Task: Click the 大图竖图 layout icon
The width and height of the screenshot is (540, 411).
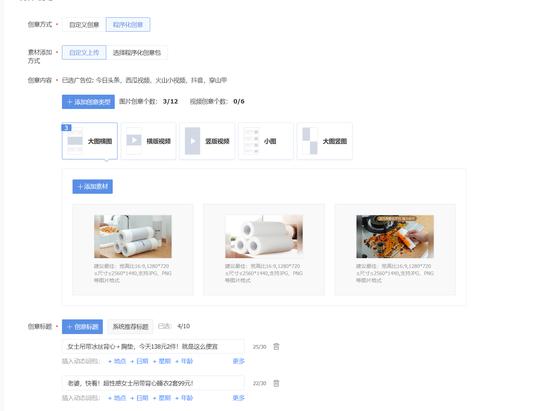Action: 310,141
